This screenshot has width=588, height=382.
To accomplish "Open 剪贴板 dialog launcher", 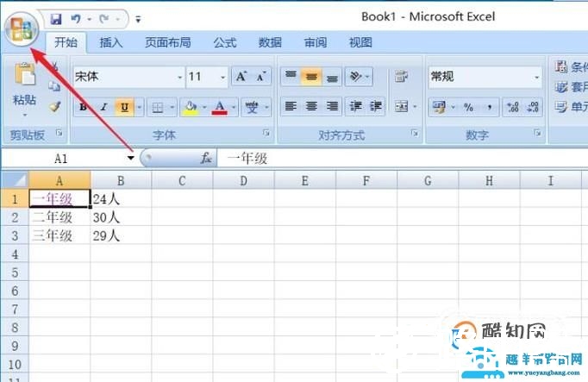I will 59,133.
